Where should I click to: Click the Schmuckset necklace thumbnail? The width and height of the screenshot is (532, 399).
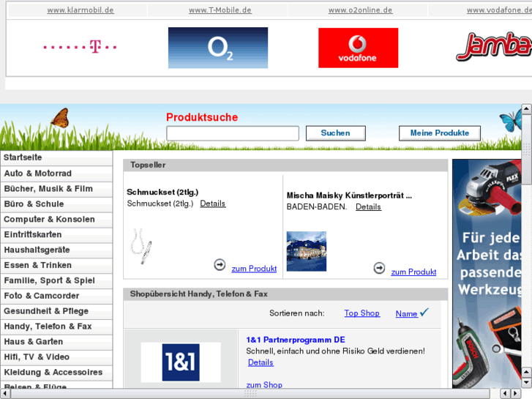[x=141, y=246]
